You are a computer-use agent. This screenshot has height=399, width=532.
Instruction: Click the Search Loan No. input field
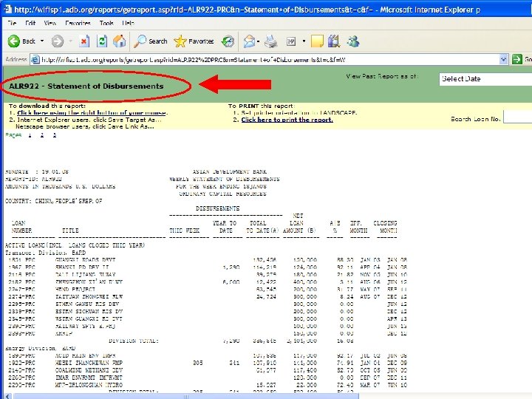coord(517,117)
